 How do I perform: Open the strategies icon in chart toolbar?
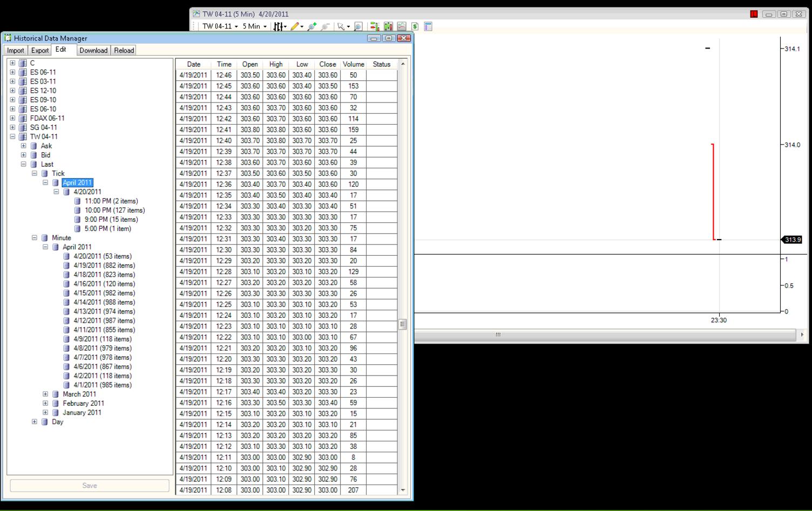(374, 26)
